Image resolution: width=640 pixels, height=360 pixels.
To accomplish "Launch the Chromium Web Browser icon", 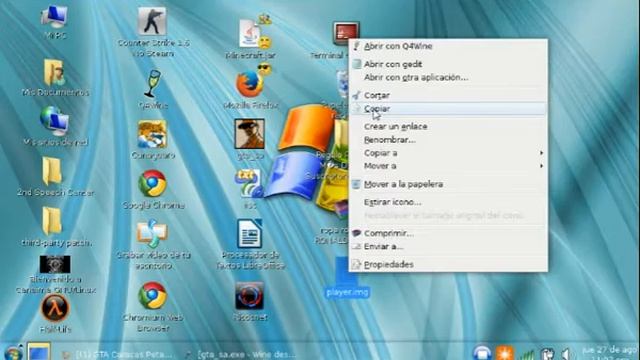I will (x=152, y=296).
